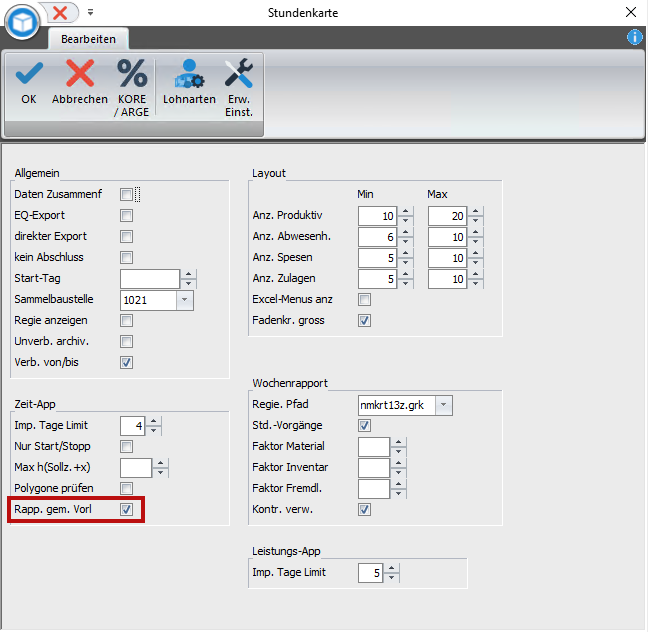This screenshot has height=632, width=648.
Task: Increase Anz. Zulagen Min value
Action: pos(405,274)
